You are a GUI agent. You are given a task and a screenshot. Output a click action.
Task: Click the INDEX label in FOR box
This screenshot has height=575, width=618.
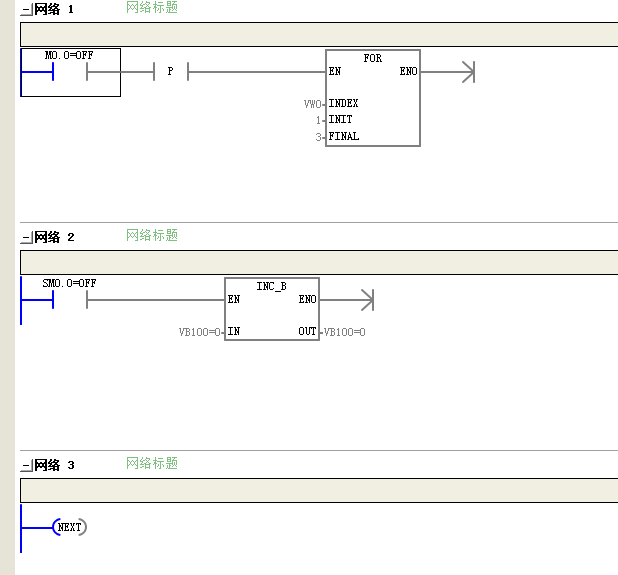click(344, 103)
